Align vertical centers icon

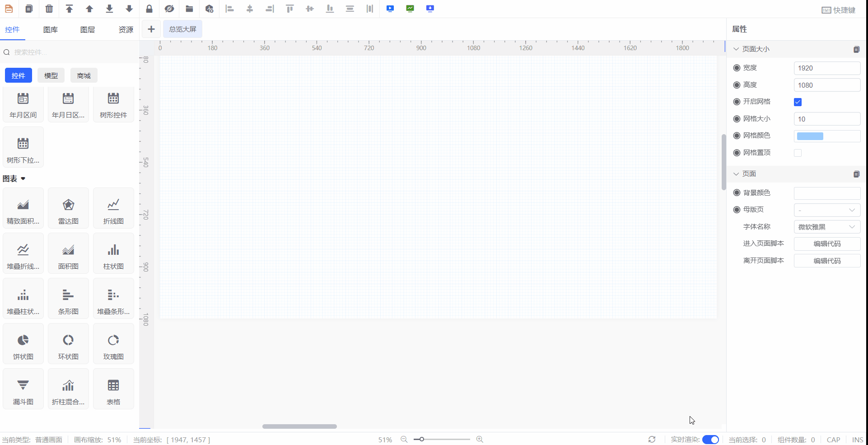[310, 9]
